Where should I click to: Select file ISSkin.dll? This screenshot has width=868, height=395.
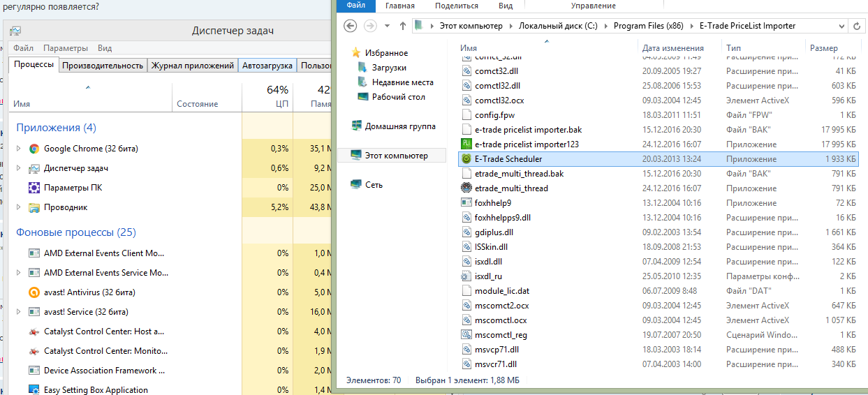(x=491, y=247)
